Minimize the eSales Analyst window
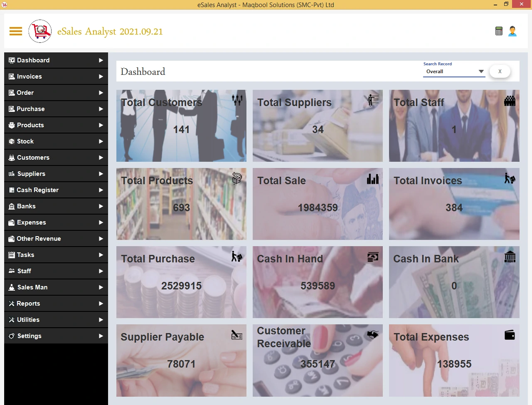The width and height of the screenshot is (532, 405). (x=495, y=5)
